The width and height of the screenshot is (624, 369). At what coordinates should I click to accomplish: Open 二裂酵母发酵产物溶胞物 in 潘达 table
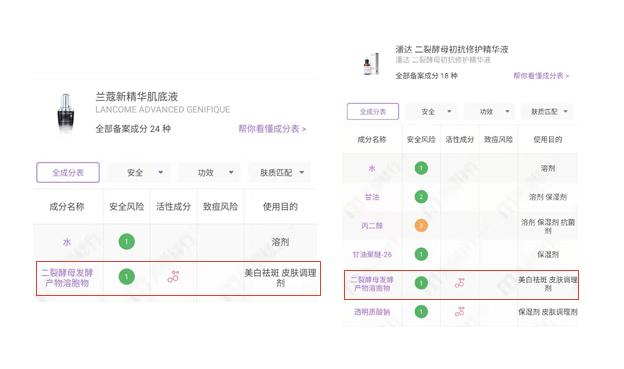(x=372, y=284)
